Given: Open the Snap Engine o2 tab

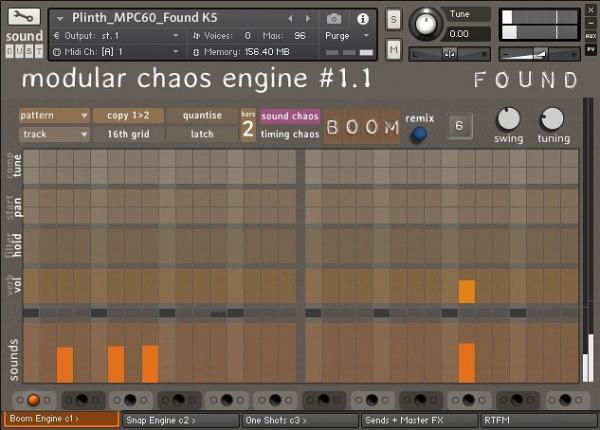Looking at the screenshot, I should 181,420.
